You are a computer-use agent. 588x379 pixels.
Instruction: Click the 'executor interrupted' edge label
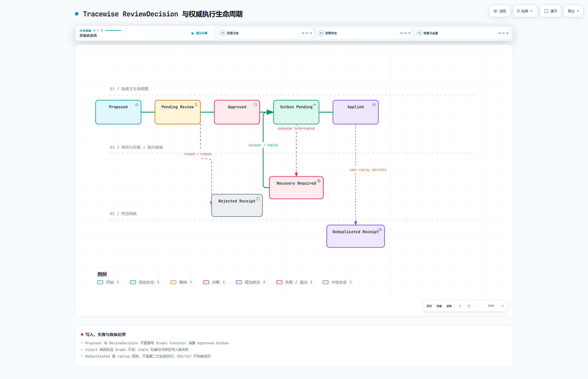[x=296, y=129]
